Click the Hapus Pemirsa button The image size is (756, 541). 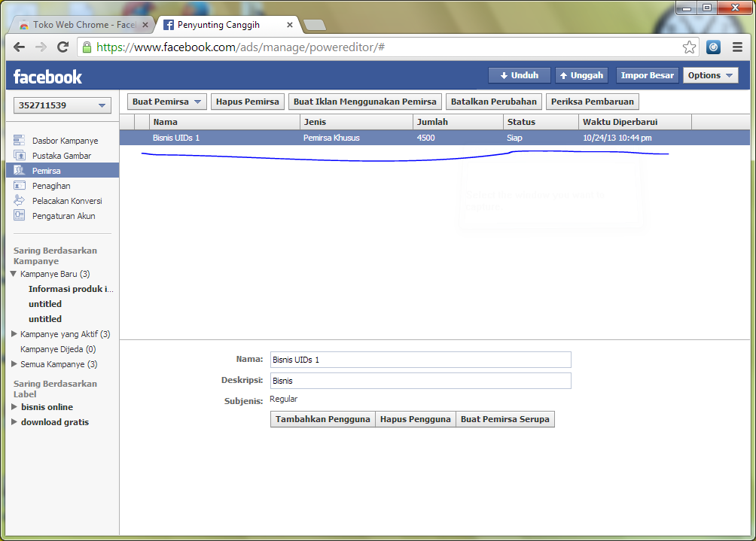click(247, 102)
